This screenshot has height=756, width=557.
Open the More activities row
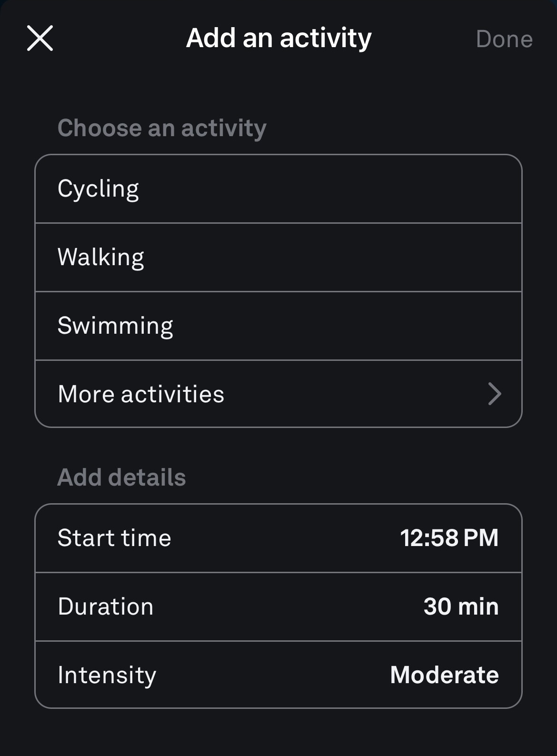click(141, 394)
